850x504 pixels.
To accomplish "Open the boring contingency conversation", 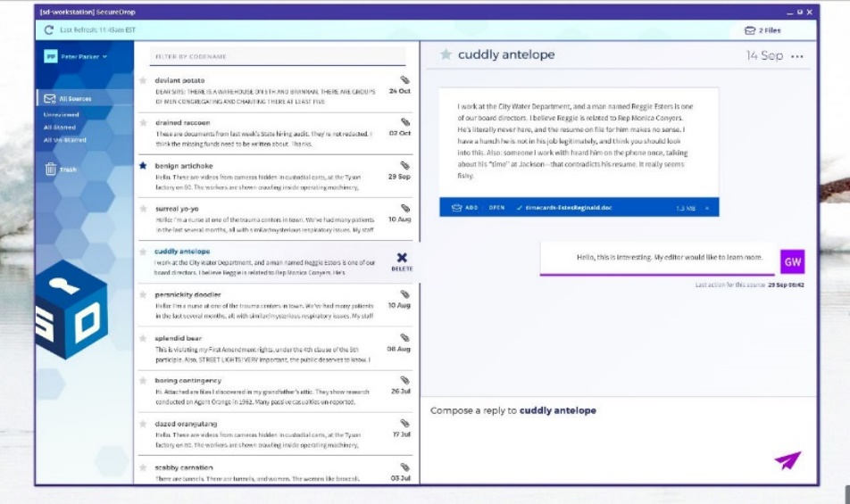I will click(275, 392).
